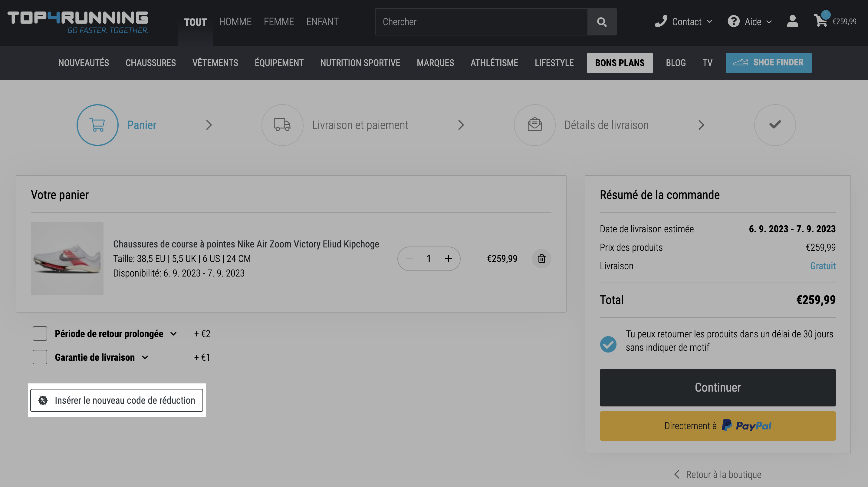Click the shoe icon in Shoe Finder
The image size is (868, 487).
point(740,62)
